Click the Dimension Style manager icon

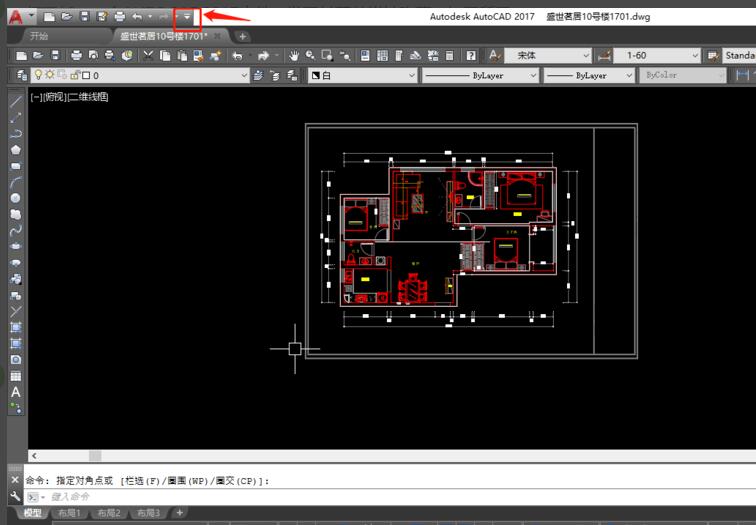pos(604,56)
